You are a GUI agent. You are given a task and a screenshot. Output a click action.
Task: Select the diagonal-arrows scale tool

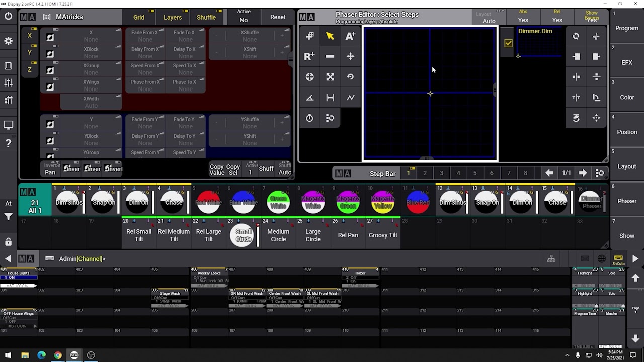click(330, 77)
